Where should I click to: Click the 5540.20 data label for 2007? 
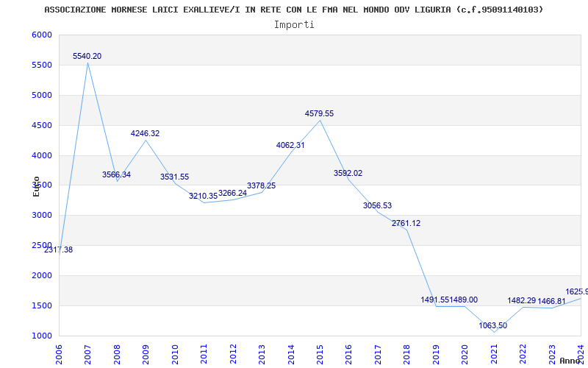(x=87, y=57)
